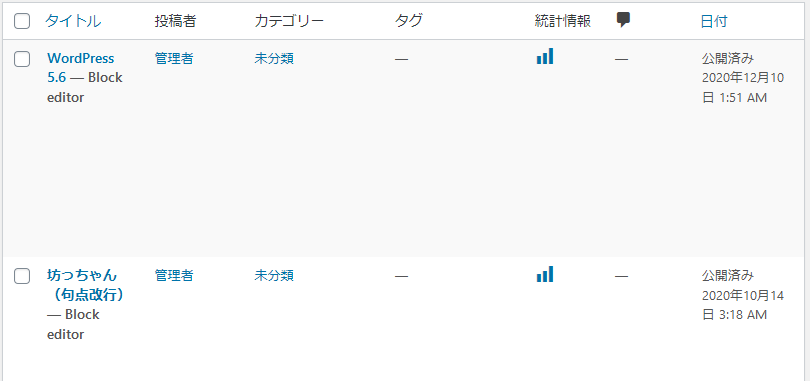Click the comments speech bubble column header
The width and height of the screenshot is (810, 381).
point(624,20)
